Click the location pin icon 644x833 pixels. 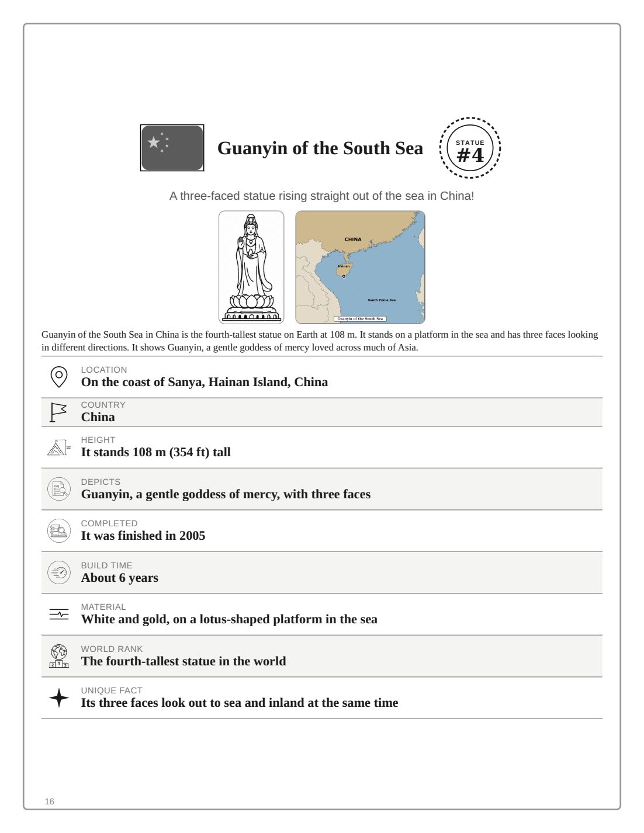58,377
